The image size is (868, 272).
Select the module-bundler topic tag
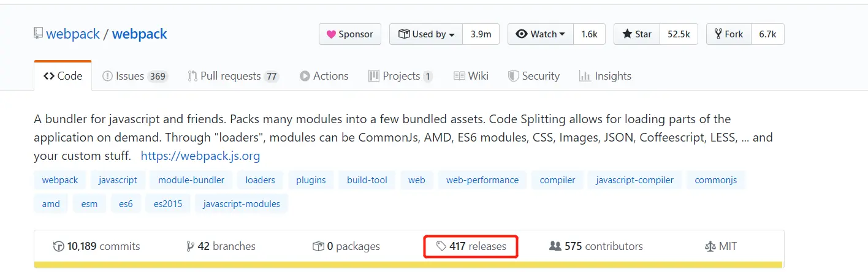[191, 180]
